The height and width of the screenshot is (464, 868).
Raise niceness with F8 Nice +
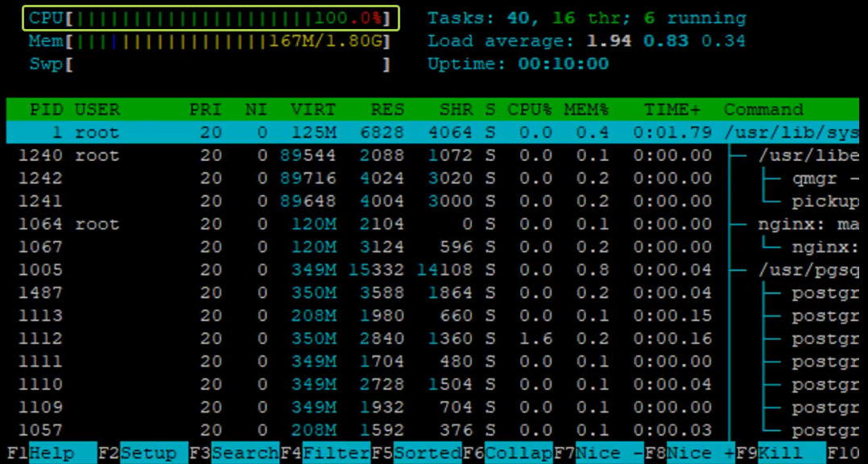[x=690, y=454]
